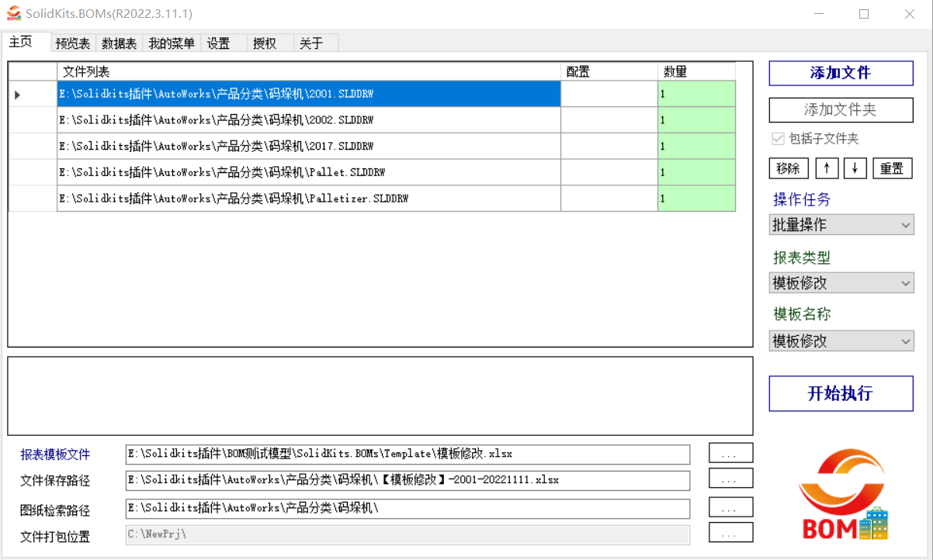The width and height of the screenshot is (933, 560).
Task: Move selected file up with the up arrow
Action: 827,168
